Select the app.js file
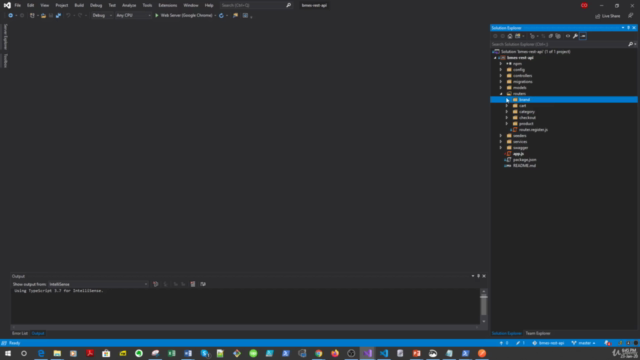Viewport: 640px width, 360px height. coord(518,154)
